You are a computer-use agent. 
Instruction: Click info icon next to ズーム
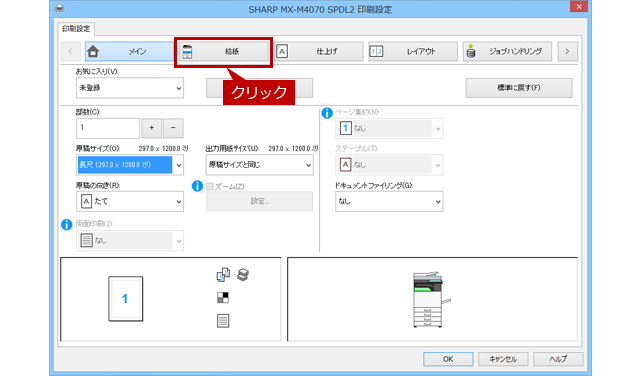197,186
